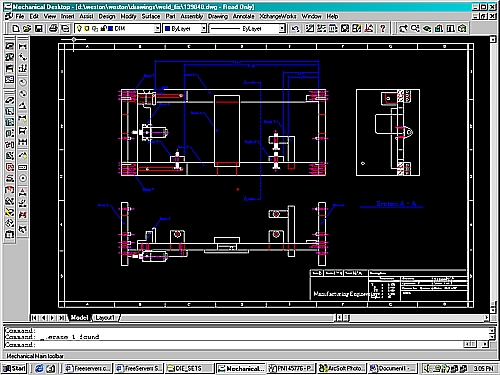This screenshot has height=375, width=500.
Task: Click in the command line input area
Action: point(233,345)
